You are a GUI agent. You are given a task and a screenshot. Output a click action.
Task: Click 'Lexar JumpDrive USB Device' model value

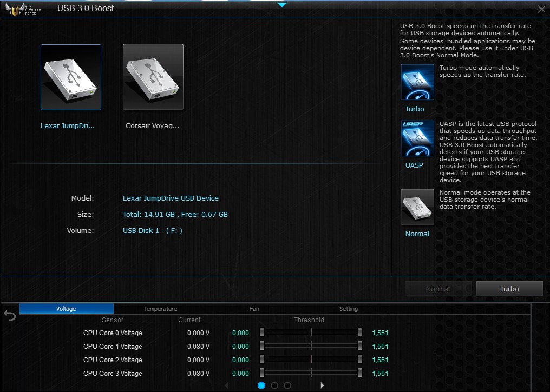[x=171, y=198]
